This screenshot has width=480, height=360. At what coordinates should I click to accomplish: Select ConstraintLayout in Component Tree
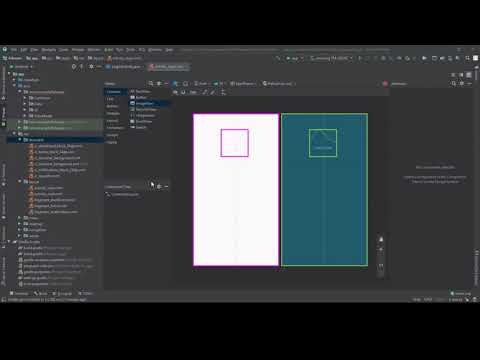(x=122, y=194)
